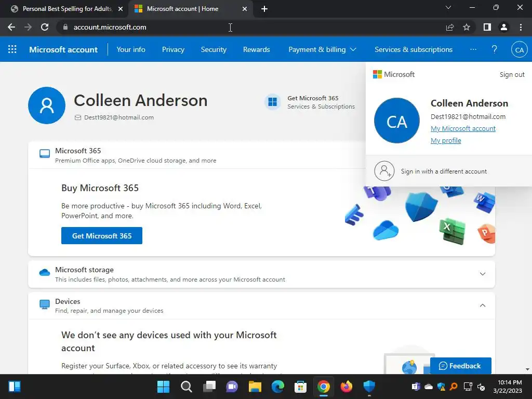Open the Teams Chat icon on the taskbar
This screenshot has height=399, width=532.
(232, 387)
